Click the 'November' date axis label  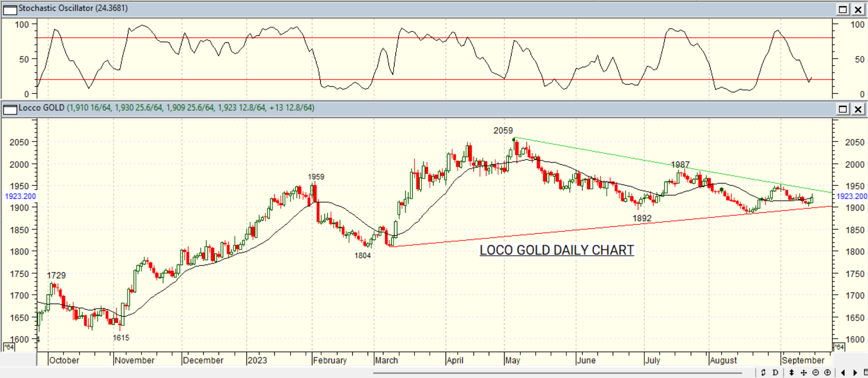click(135, 360)
